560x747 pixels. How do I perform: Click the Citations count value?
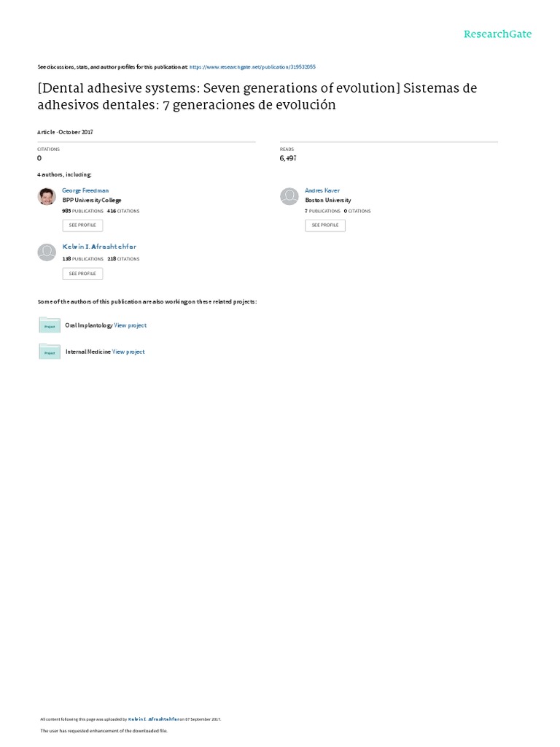point(39,158)
